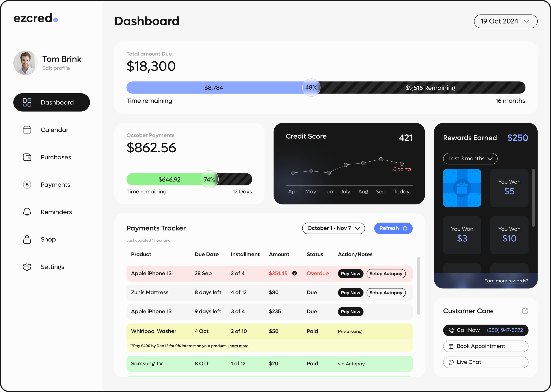Click the 48% progress bar knob
551x392 pixels.
tap(311, 87)
